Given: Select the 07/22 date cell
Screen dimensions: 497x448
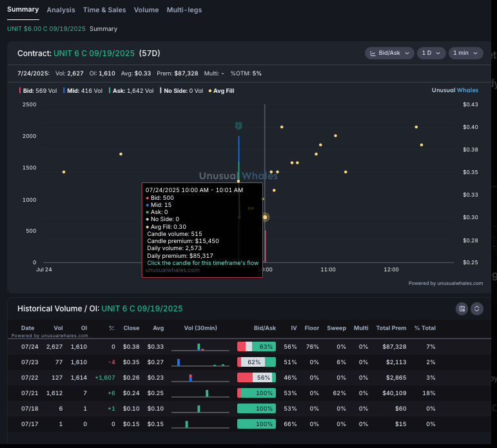Looking at the screenshot, I should [x=30, y=377].
